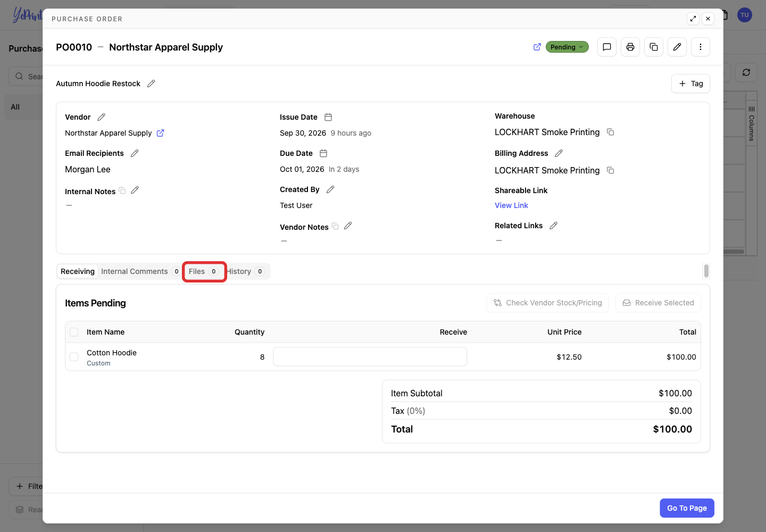The image size is (766, 532).
Task: Open Columns panel in background table
Action: coord(751,123)
